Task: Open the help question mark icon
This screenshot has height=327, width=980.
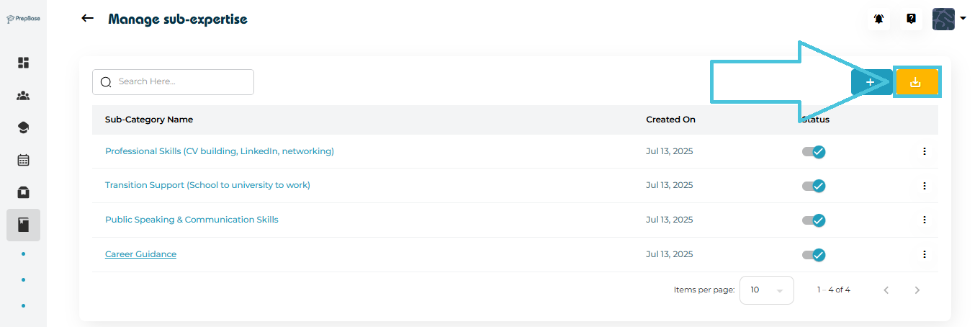Action: coord(911,19)
